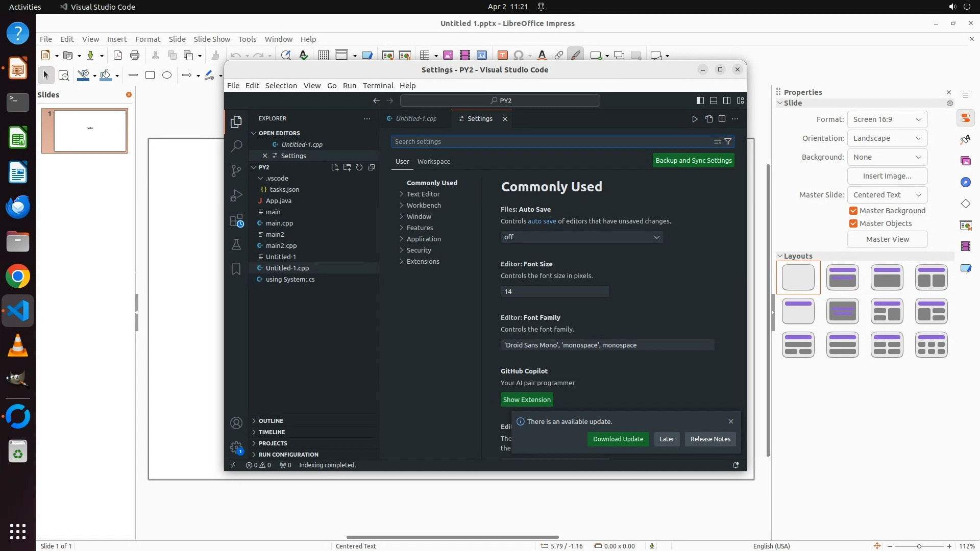Click the Manage gear icon
980x551 pixels.
point(236,447)
